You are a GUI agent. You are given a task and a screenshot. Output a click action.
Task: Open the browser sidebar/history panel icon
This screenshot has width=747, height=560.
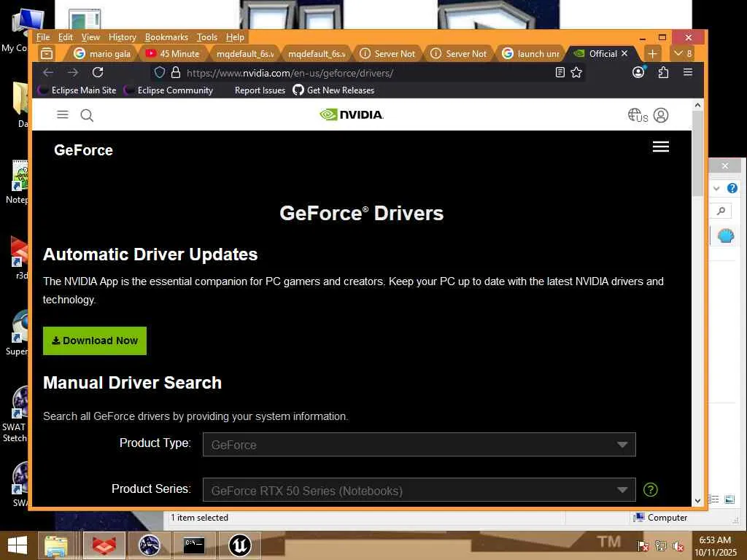[47, 53]
